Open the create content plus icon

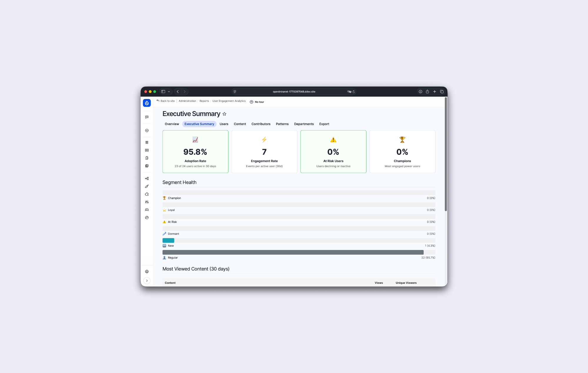pos(147,130)
